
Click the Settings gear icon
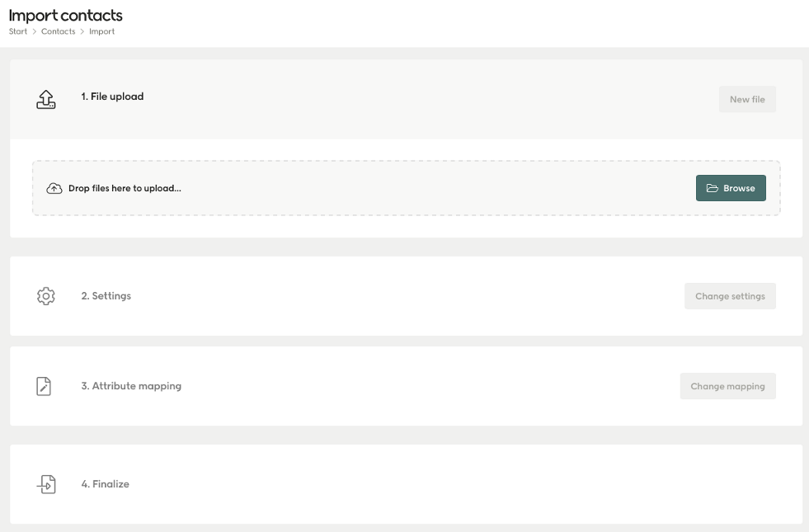point(46,296)
